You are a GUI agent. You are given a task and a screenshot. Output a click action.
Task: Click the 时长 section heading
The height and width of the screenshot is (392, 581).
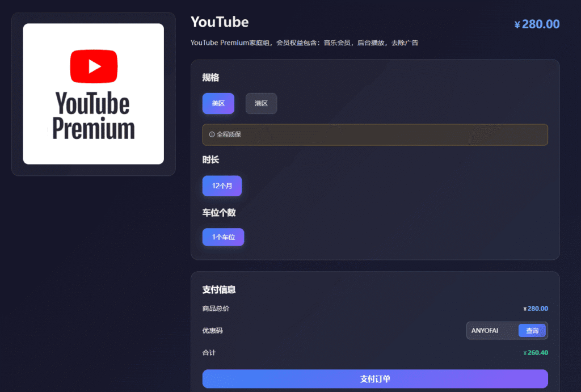point(210,161)
